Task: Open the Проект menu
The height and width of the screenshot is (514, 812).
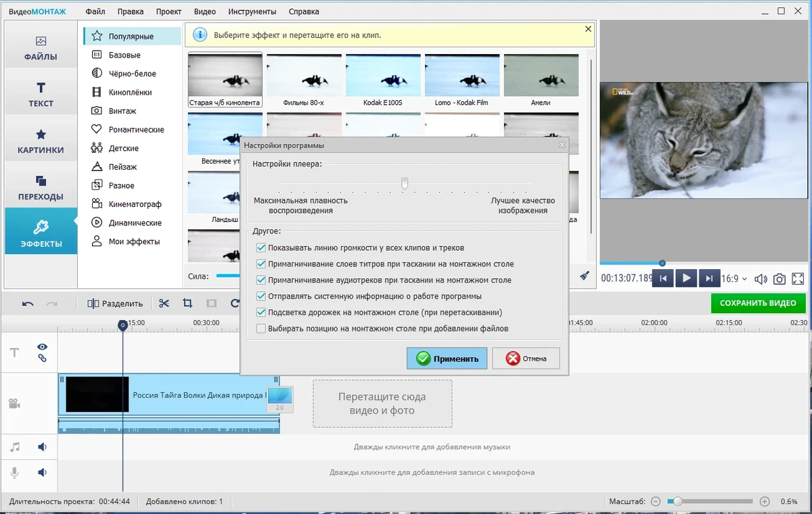Action: [168, 11]
